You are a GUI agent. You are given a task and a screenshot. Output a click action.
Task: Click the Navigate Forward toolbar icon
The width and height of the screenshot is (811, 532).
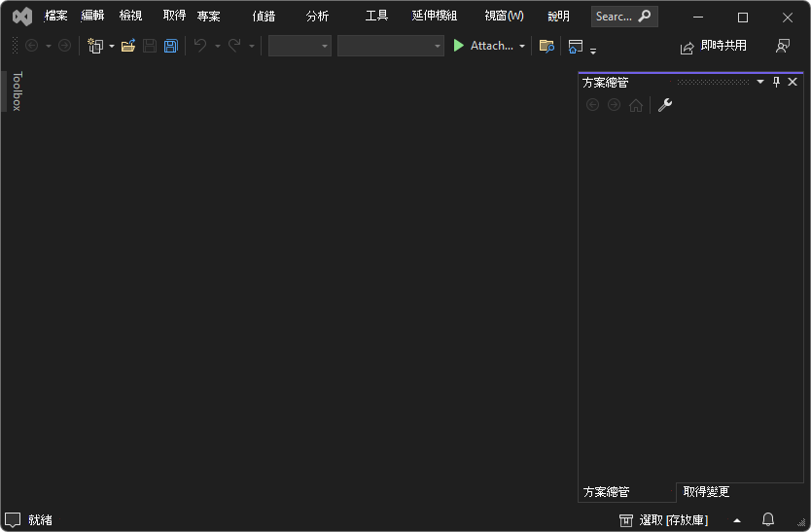[64, 46]
